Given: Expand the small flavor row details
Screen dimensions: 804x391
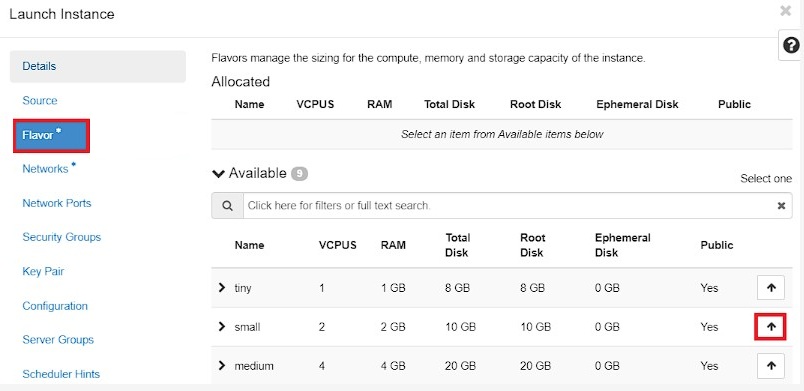Looking at the screenshot, I should pos(222,326).
